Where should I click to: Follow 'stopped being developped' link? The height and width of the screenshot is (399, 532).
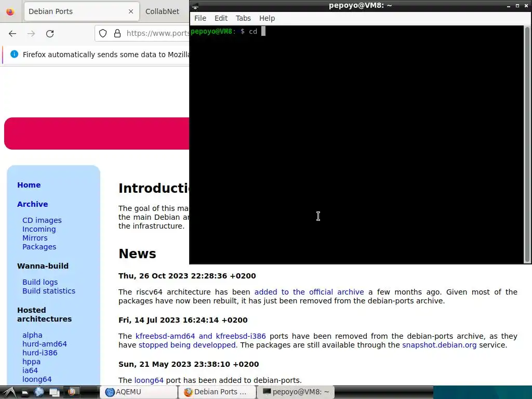pyautogui.click(x=187, y=345)
